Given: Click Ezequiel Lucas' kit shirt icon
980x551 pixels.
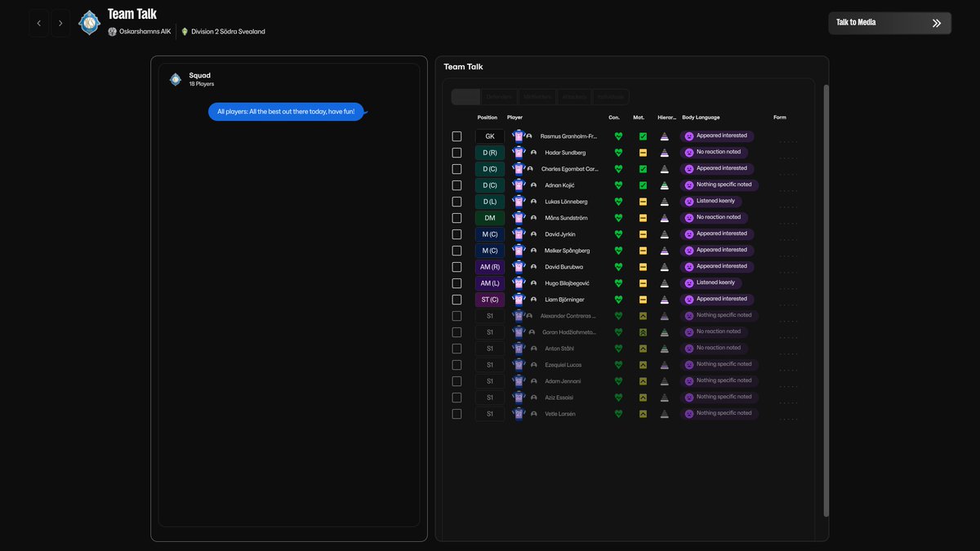Looking at the screenshot, I should pyautogui.click(x=518, y=365).
